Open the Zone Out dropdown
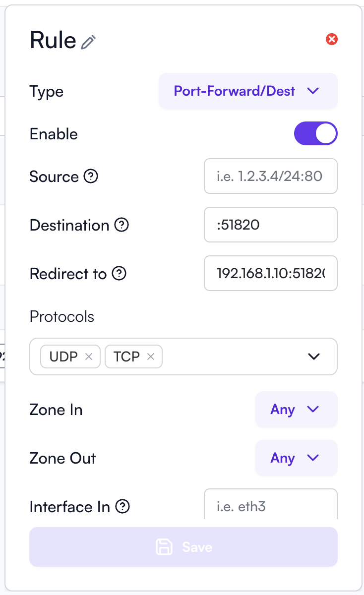This screenshot has height=595, width=364. (296, 458)
